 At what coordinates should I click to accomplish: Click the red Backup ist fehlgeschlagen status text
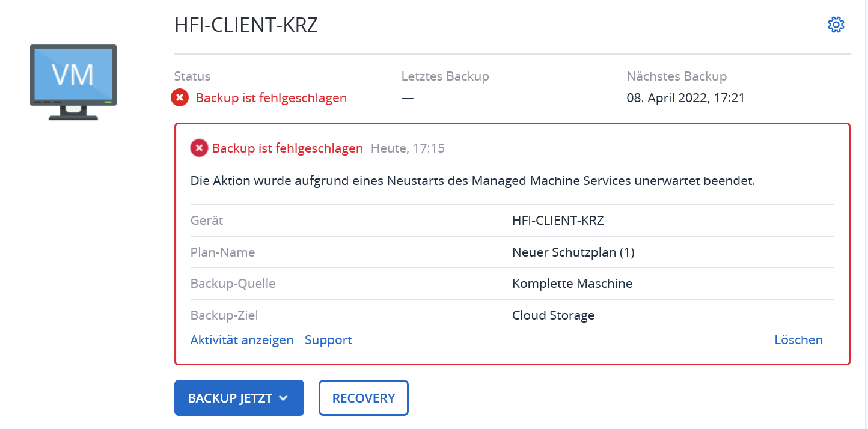coord(271,97)
